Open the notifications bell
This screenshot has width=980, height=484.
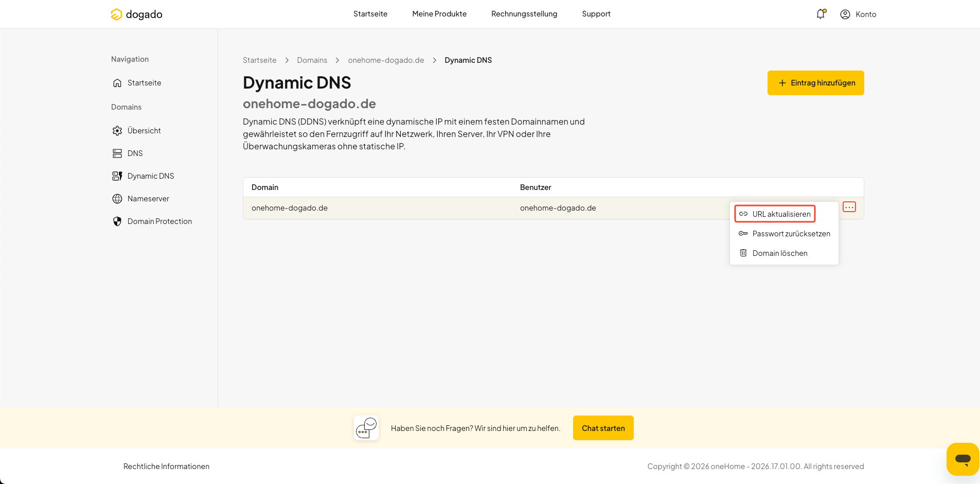[821, 14]
